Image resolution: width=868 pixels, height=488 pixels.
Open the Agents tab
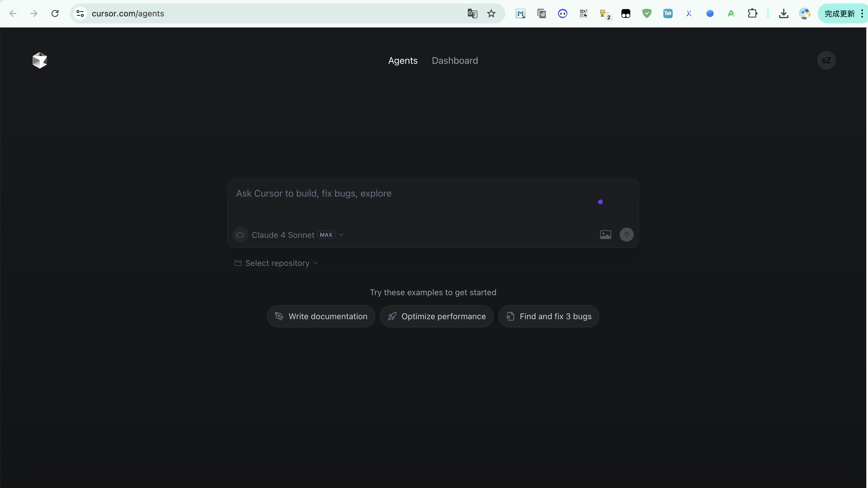pyautogui.click(x=403, y=61)
